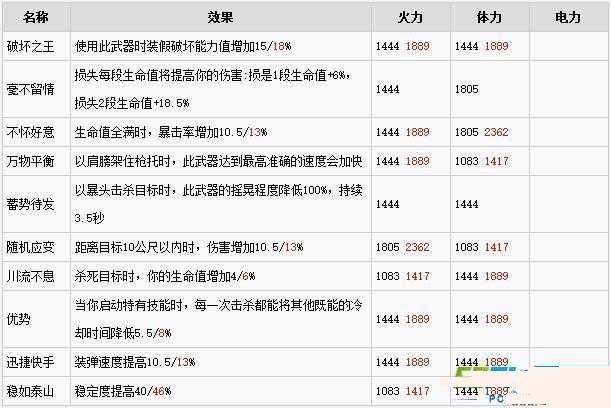
Task: Click the 体力 column header
Action: point(489,18)
